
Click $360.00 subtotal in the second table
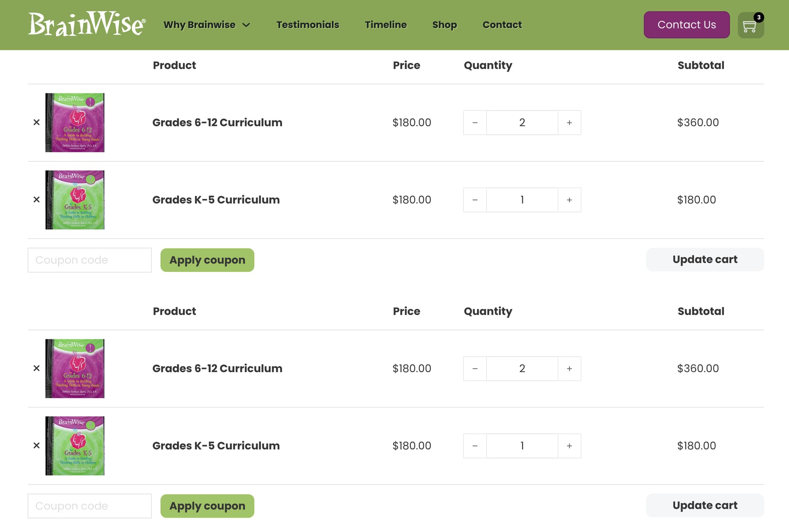(698, 368)
